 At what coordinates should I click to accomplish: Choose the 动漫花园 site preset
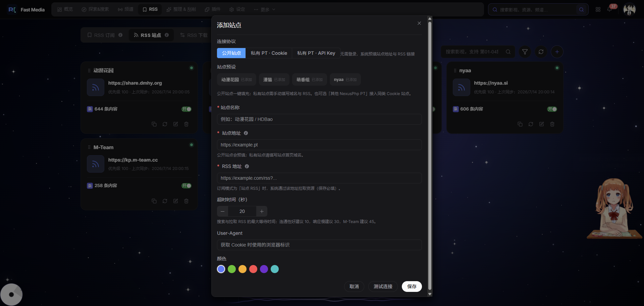point(236,80)
